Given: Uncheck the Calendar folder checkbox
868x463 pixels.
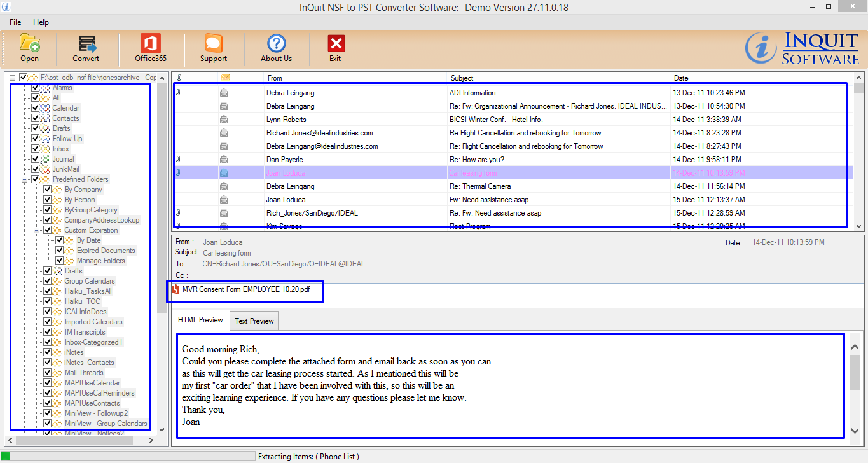Looking at the screenshot, I should click(x=36, y=108).
